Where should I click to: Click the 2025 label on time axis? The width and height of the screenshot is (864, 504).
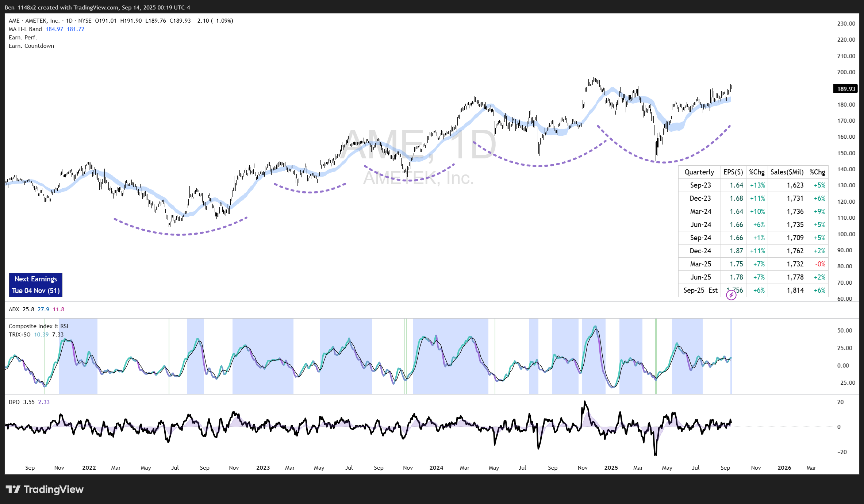pyautogui.click(x=611, y=468)
